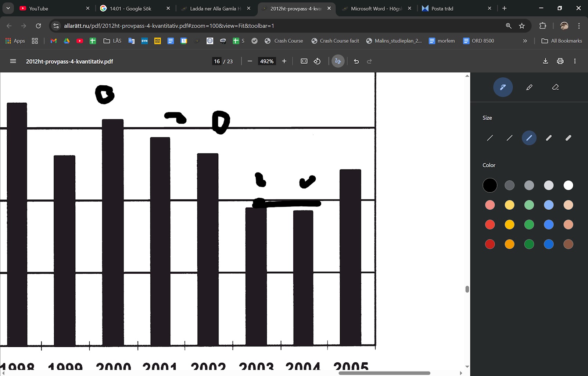Download the PDF file
Screen dimensions: 588x376
click(x=545, y=61)
